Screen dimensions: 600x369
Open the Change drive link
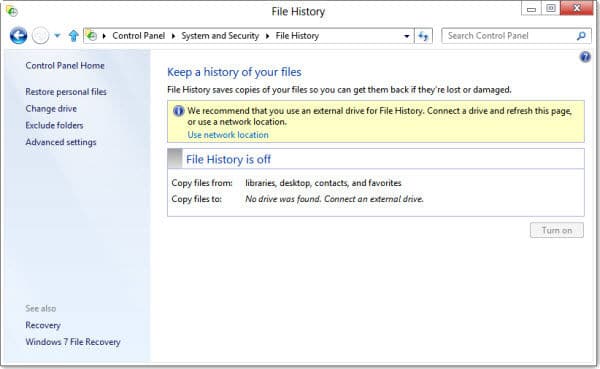point(51,109)
